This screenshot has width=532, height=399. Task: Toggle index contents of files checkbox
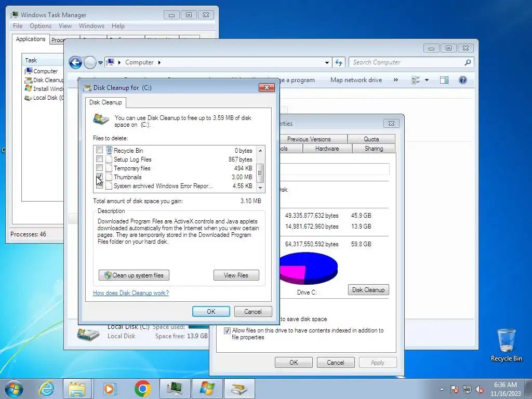point(227,330)
